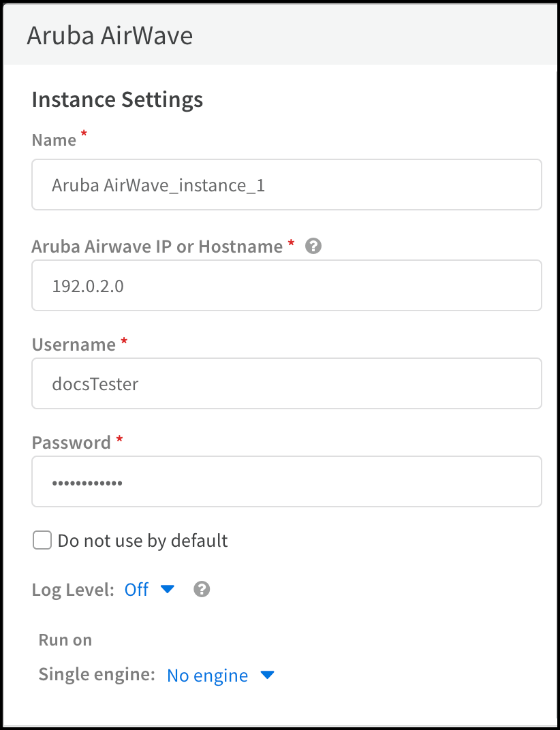Select the masked Password input field
Screen dimensions: 560x730
point(287,482)
